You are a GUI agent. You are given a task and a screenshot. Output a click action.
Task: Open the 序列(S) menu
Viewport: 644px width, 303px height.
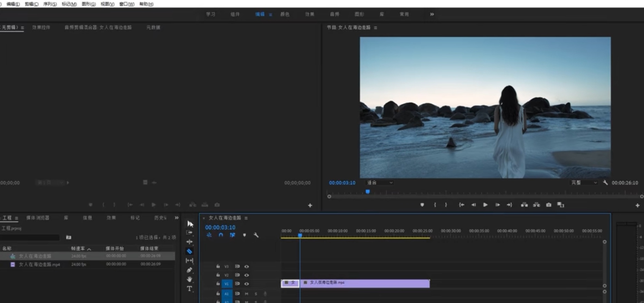coord(50,4)
